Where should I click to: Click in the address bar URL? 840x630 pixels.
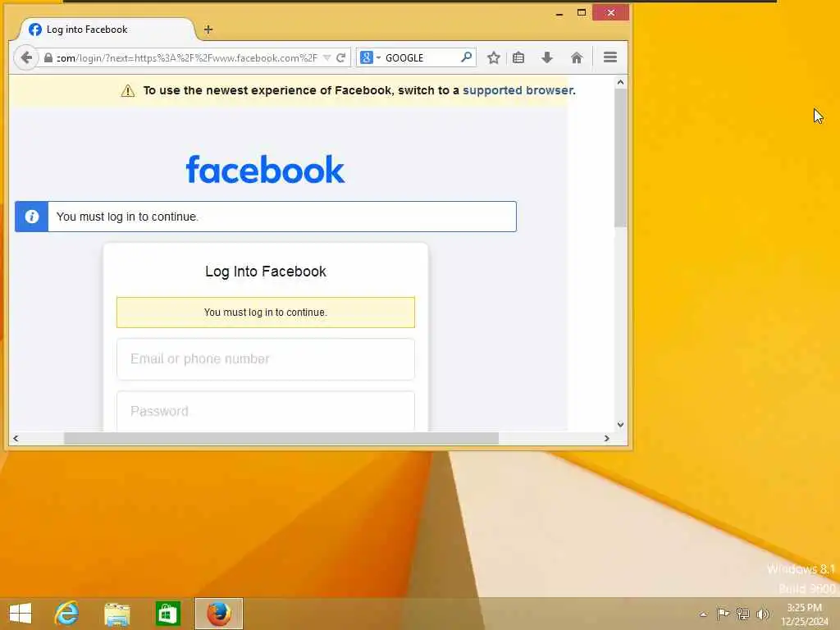(188, 58)
